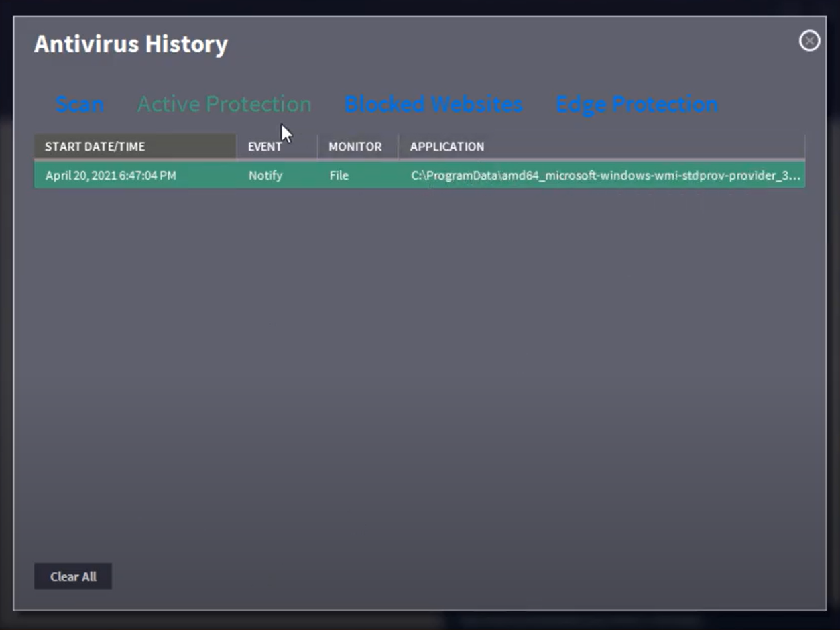The height and width of the screenshot is (630, 840).
Task: View the Blocked Websites tab
Action: pyautogui.click(x=433, y=104)
